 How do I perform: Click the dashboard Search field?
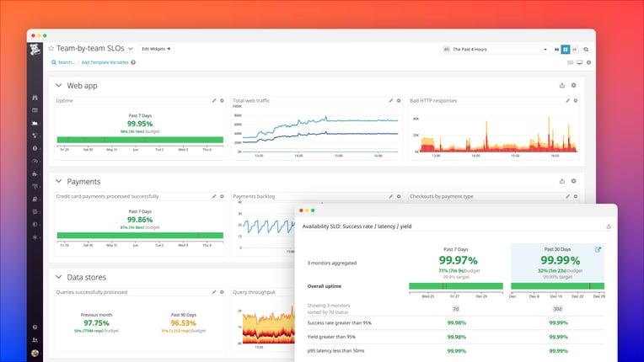point(63,62)
